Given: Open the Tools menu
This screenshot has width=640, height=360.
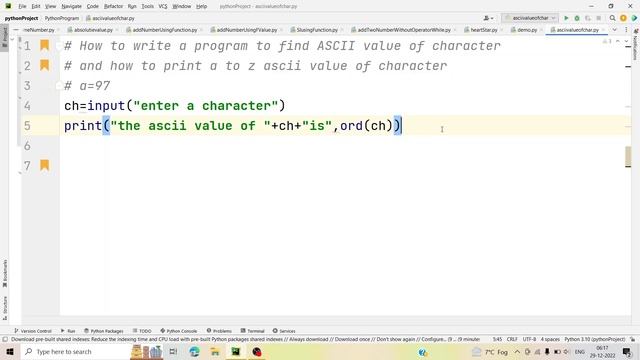Looking at the screenshot, I should coord(147,6).
